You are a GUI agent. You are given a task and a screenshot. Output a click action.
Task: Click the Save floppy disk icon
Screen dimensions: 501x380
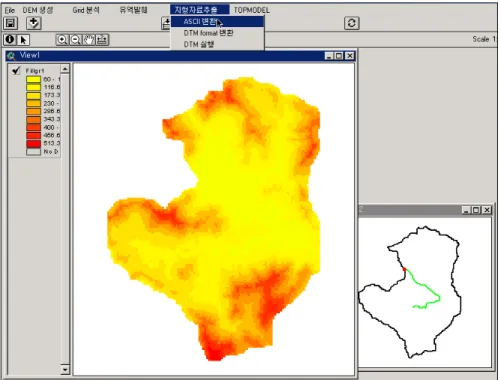pyautogui.click(x=10, y=23)
